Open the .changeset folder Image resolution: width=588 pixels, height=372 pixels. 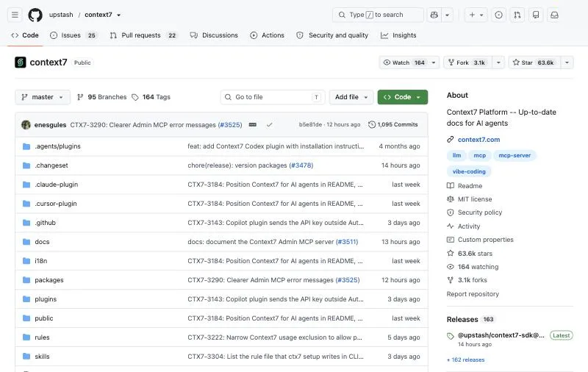[x=51, y=165]
